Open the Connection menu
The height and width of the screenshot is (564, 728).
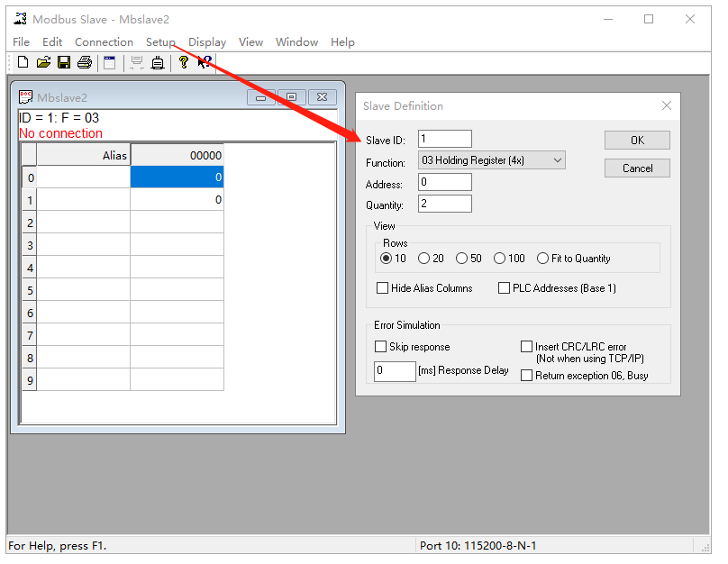pos(104,42)
